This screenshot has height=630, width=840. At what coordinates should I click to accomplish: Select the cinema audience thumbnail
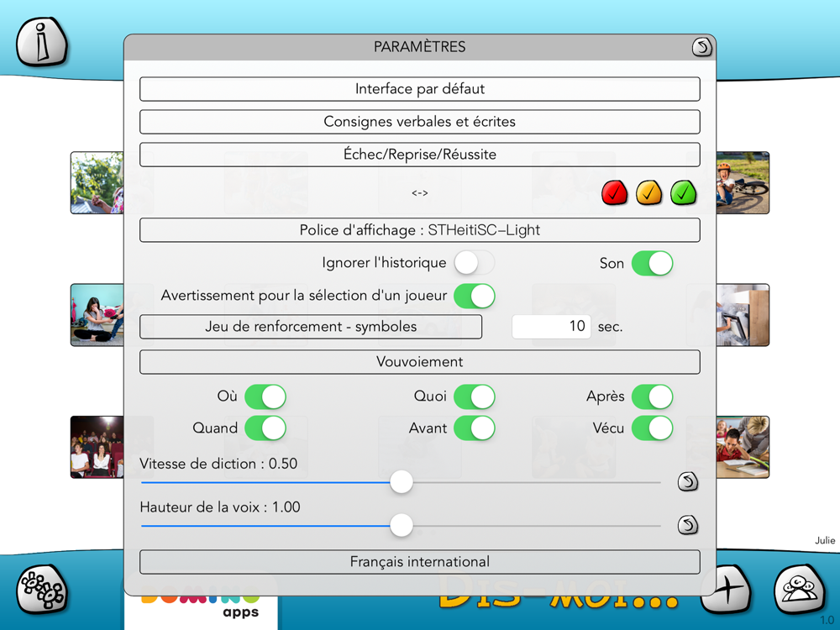(97, 447)
